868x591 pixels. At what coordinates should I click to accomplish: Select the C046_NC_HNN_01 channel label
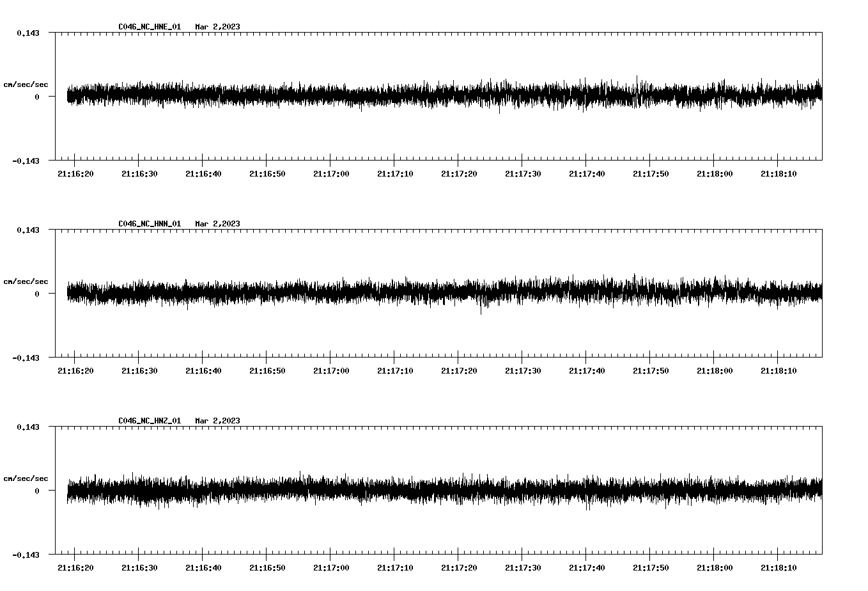click(x=148, y=224)
